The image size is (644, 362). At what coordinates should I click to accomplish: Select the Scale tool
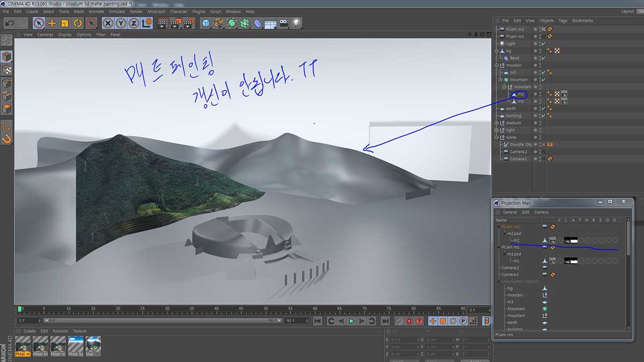point(65,23)
